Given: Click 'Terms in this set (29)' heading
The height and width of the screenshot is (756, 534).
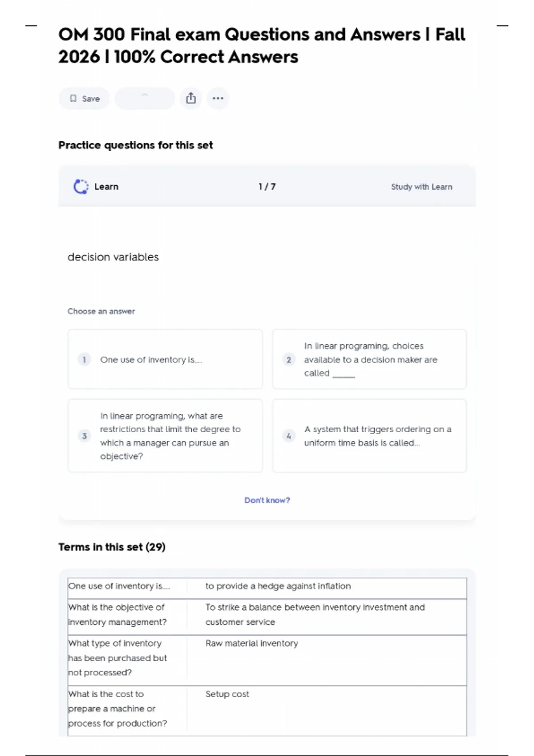Looking at the screenshot, I should click(112, 547).
